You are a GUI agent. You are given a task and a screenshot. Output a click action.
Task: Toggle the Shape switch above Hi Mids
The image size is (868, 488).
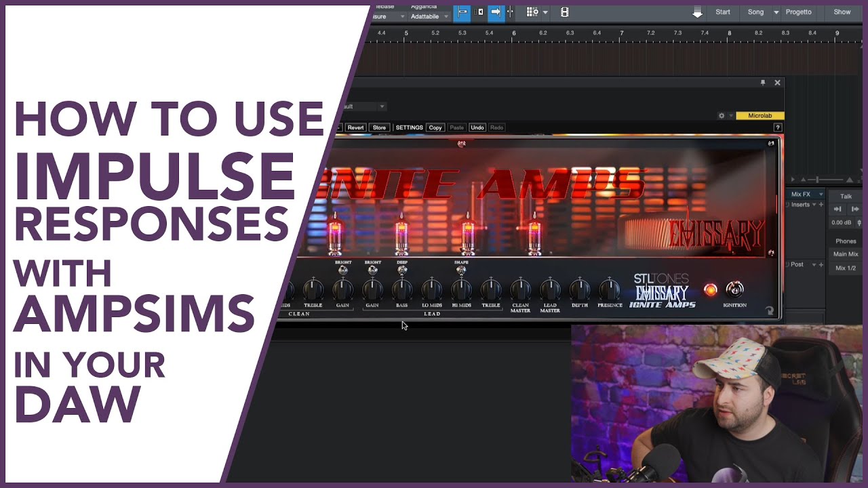tap(461, 270)
